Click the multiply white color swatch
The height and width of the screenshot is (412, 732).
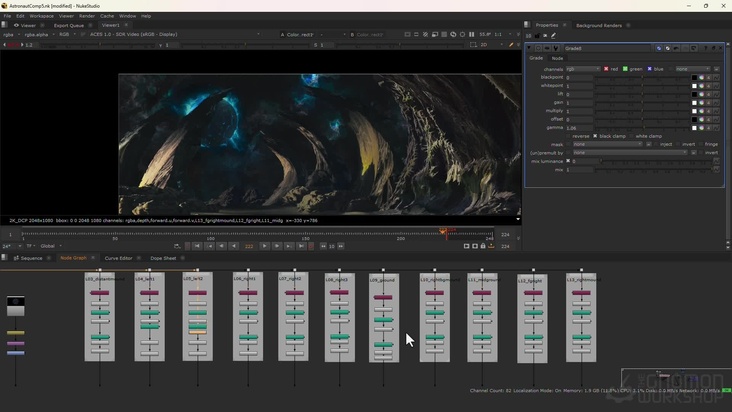(694, 111)
